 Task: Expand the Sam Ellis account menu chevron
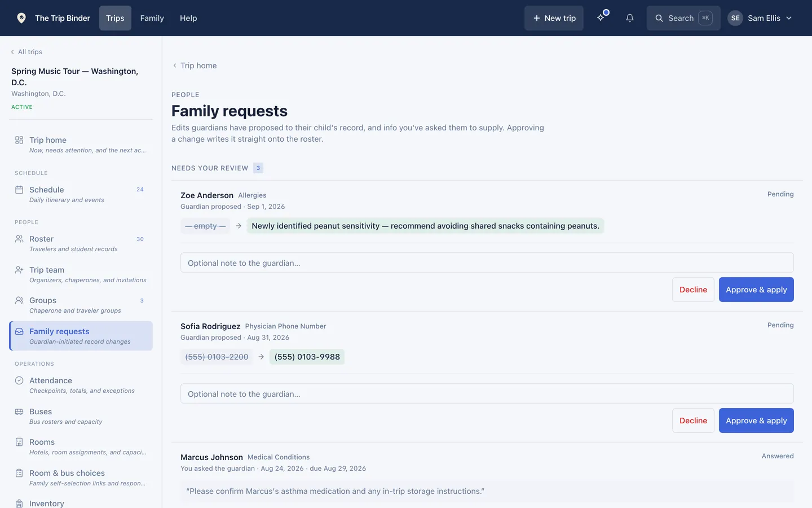coord(789,18)
